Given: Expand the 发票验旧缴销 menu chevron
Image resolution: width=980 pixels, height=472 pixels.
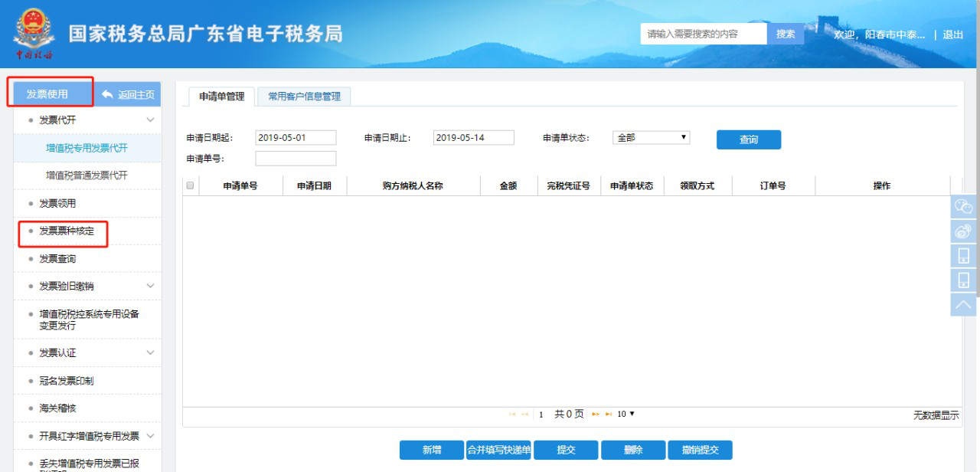Looking at the screenshot, I should tap(150, 287).
